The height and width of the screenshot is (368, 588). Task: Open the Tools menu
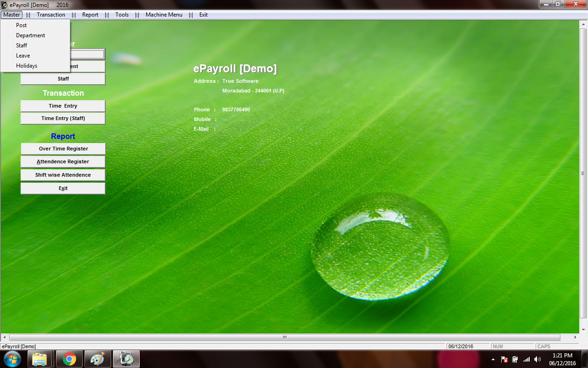click(x=122, y=15)
